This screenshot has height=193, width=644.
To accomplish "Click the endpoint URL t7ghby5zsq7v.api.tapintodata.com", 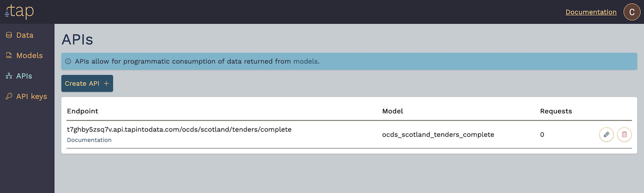I will (x=179, y=129).
